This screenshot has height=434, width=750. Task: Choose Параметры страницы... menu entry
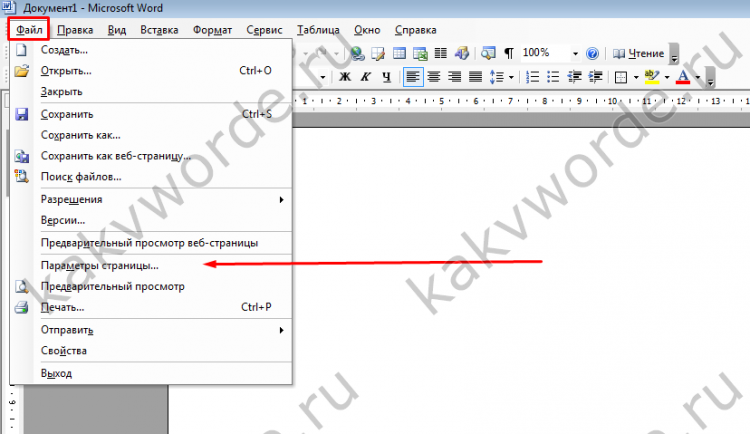coord(151,265)
